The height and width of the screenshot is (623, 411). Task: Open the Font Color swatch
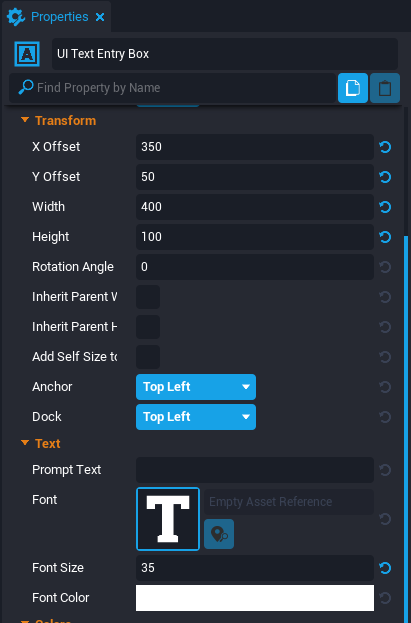click(255, 598)
